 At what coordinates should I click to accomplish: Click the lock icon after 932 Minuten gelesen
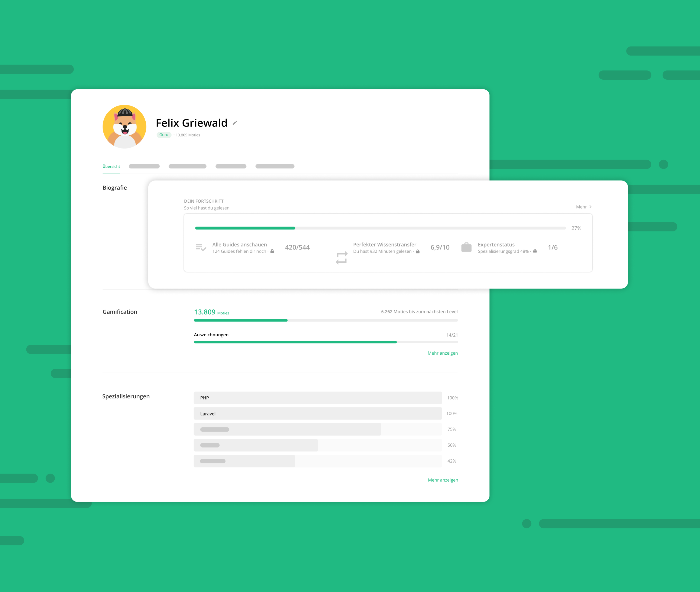[418, 251]
